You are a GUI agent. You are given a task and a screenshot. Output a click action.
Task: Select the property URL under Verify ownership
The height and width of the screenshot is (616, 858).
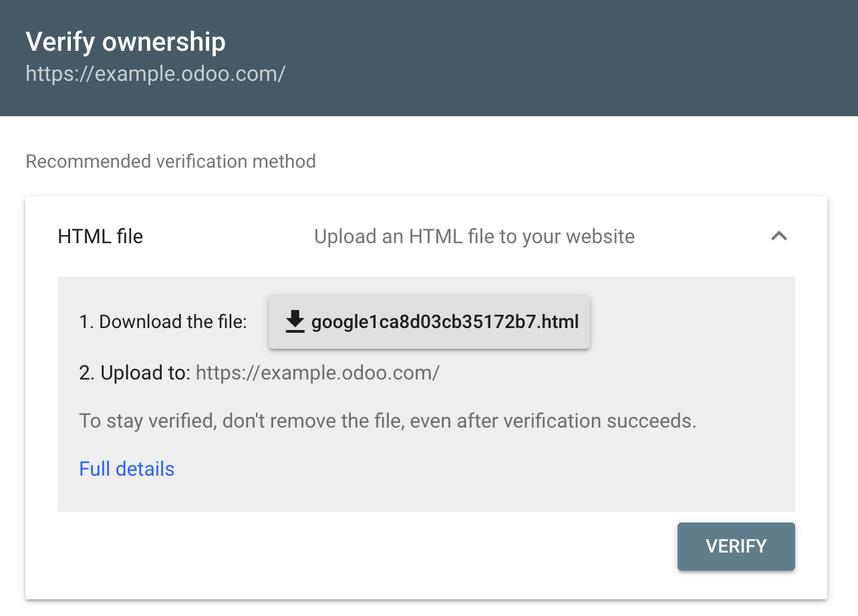click(155, 73)
